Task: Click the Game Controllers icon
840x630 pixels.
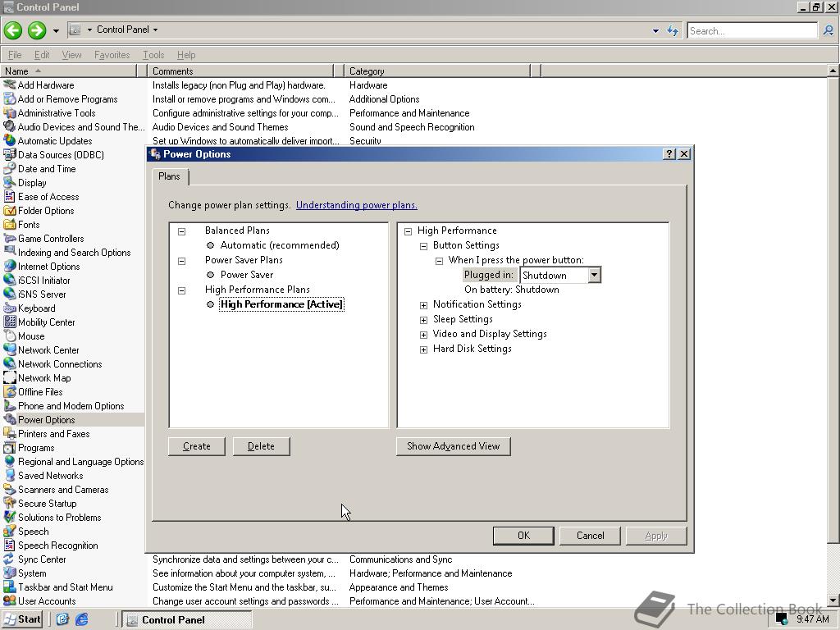Action: pos(9,238)
